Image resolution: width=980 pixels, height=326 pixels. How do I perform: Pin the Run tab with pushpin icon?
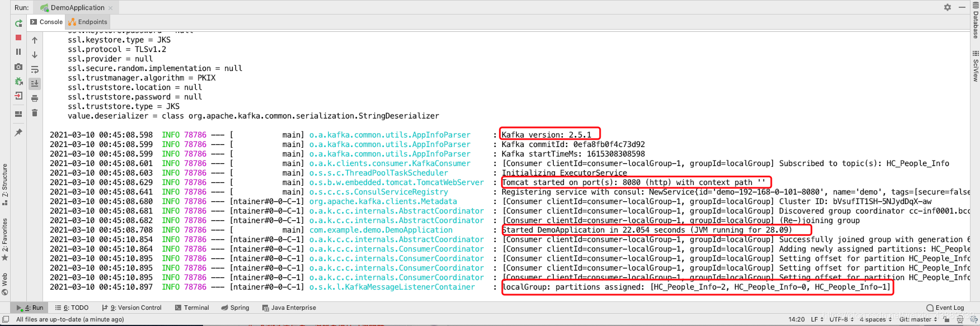pyautogui.click(x=18, y=133)
